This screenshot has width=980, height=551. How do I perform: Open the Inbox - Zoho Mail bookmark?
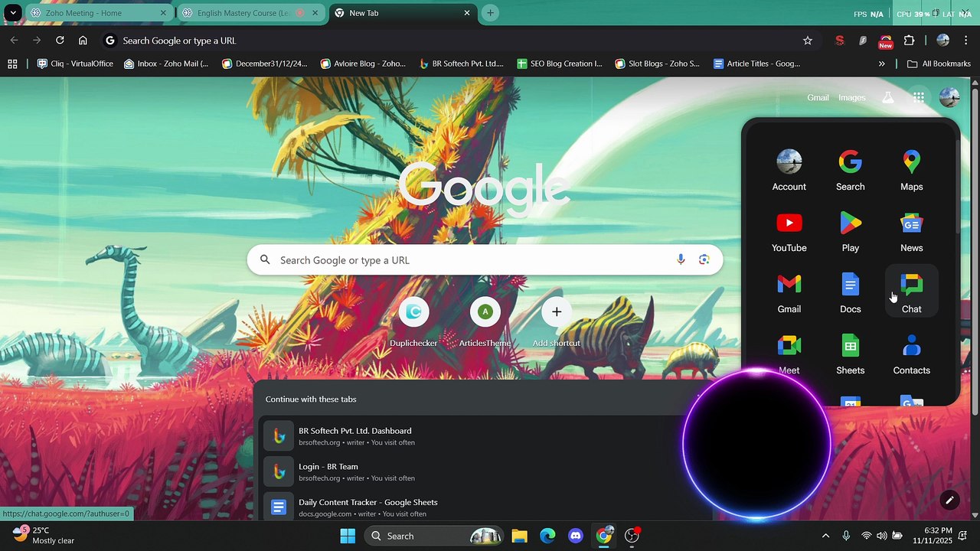pyautogui.click(x=166, y=64)
